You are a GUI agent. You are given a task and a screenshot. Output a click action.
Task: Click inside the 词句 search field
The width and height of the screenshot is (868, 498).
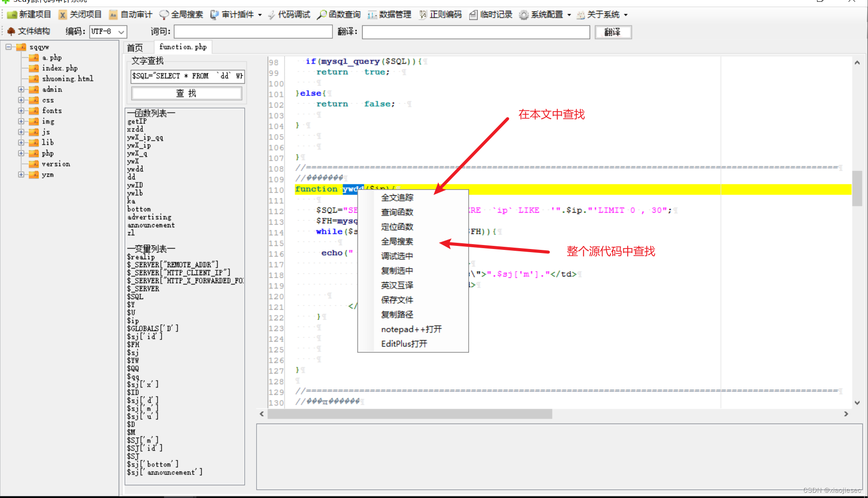click(253, 31)
